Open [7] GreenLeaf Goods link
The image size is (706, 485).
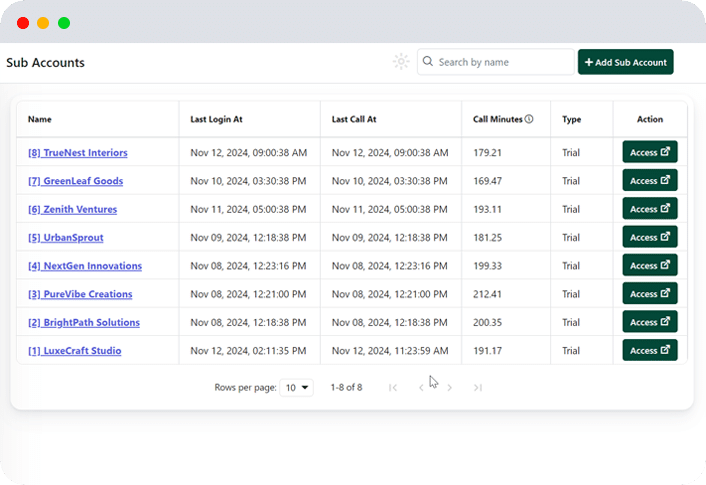[x=76, y=181]
